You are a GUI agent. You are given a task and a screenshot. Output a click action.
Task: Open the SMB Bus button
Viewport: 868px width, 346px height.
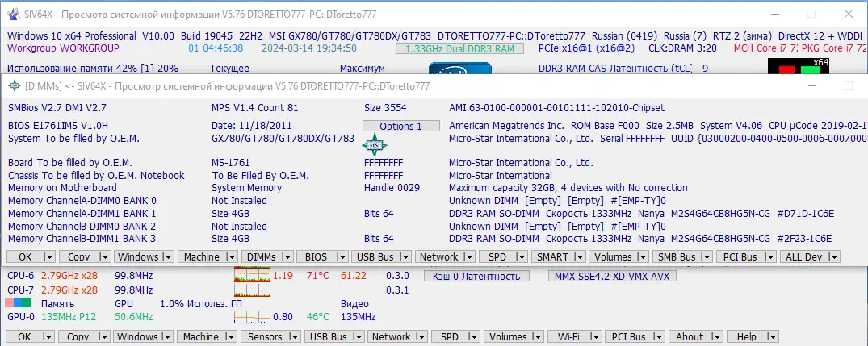676,257
